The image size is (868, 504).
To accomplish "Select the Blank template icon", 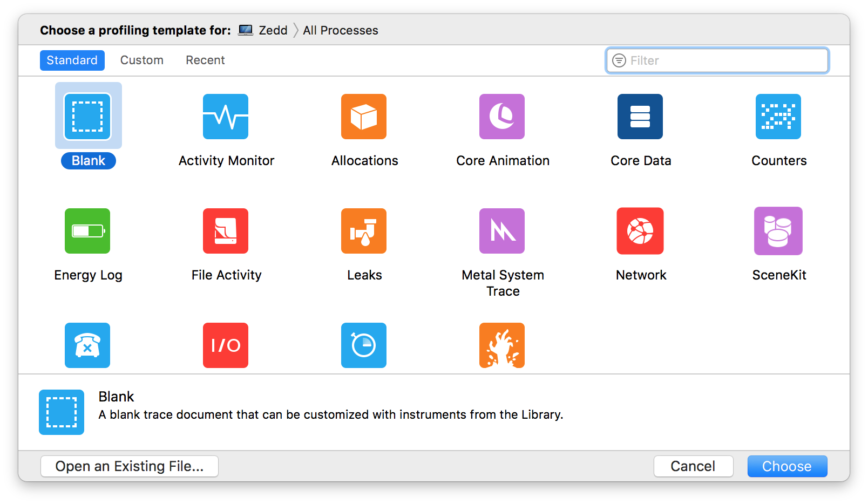I will [87, 117].
